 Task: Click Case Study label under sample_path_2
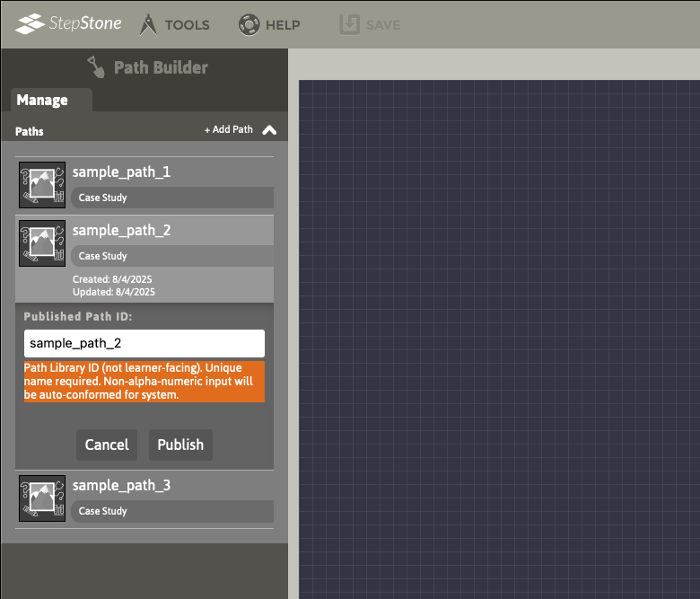click(102, 257)
